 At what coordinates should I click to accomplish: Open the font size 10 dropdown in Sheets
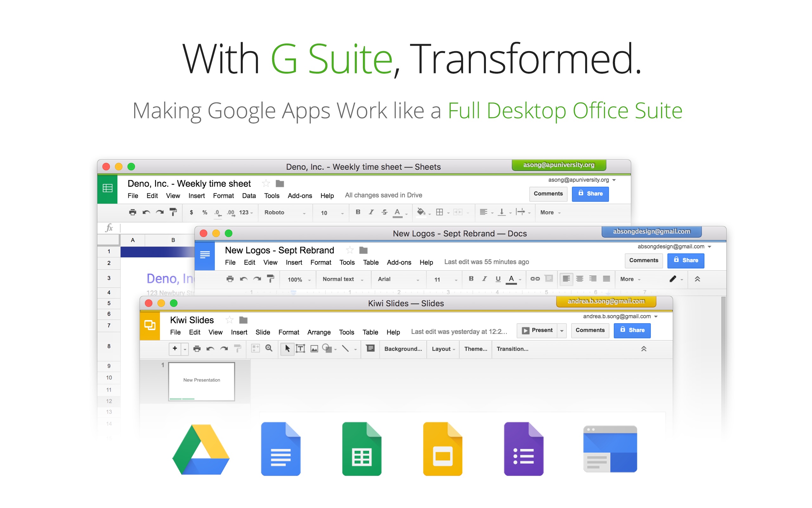coord(332,213)
